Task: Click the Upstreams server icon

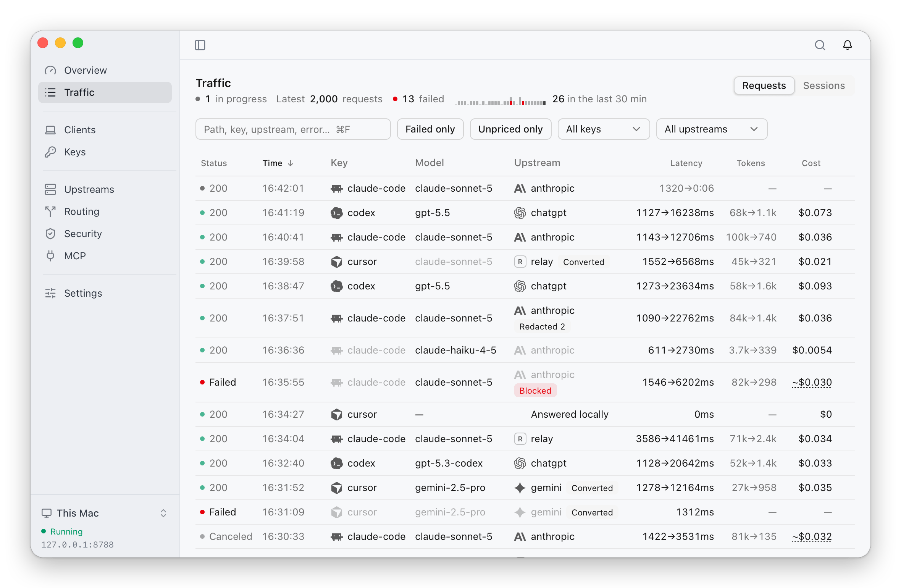Action: click(x=50, y=189)
